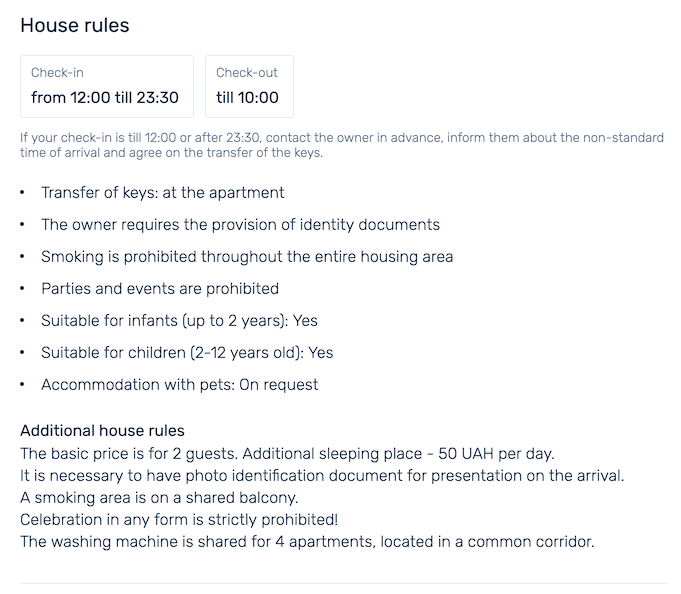Click the 'Suitable for children' rule

pyautogui.click(x=187, y=353)
